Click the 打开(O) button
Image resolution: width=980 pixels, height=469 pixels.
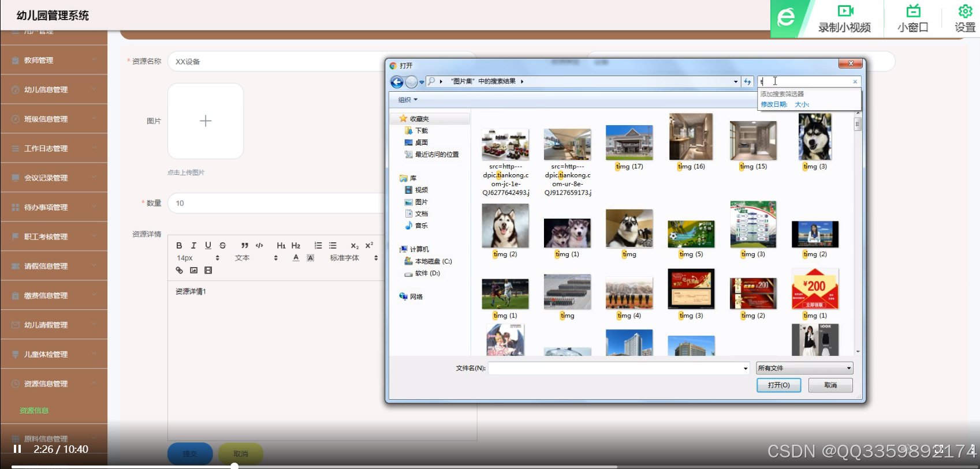[778, 385]
